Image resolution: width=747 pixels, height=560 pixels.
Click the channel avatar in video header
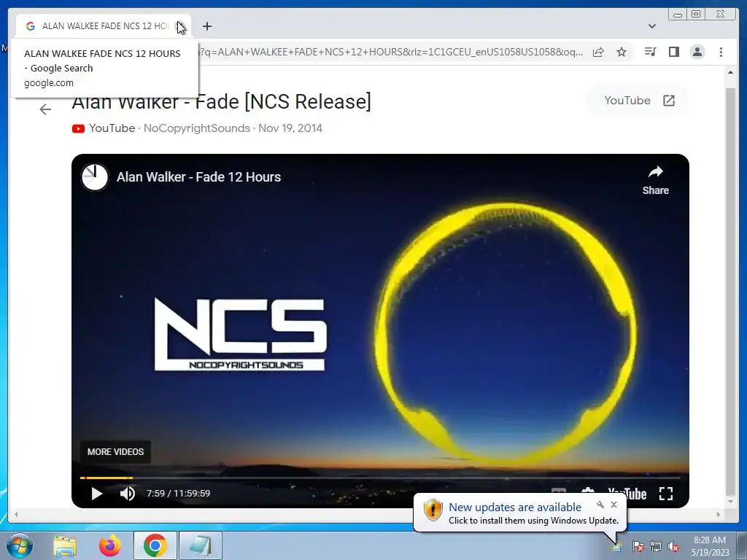(x=94, y=177)
